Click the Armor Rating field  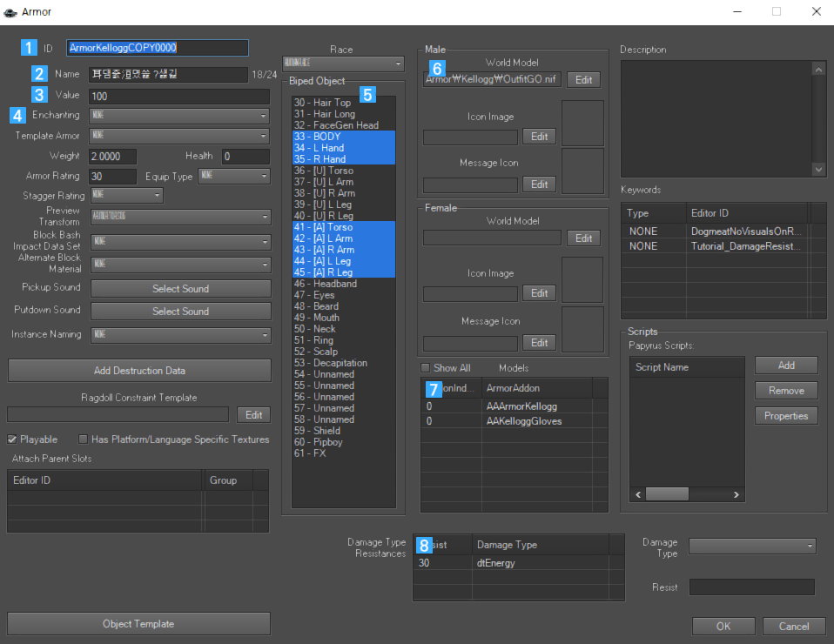pos(113,177)
